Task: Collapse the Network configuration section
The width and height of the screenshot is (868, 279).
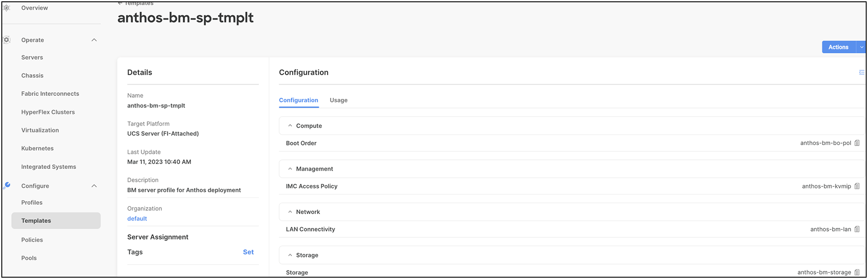Action: [x=290, y=212]
